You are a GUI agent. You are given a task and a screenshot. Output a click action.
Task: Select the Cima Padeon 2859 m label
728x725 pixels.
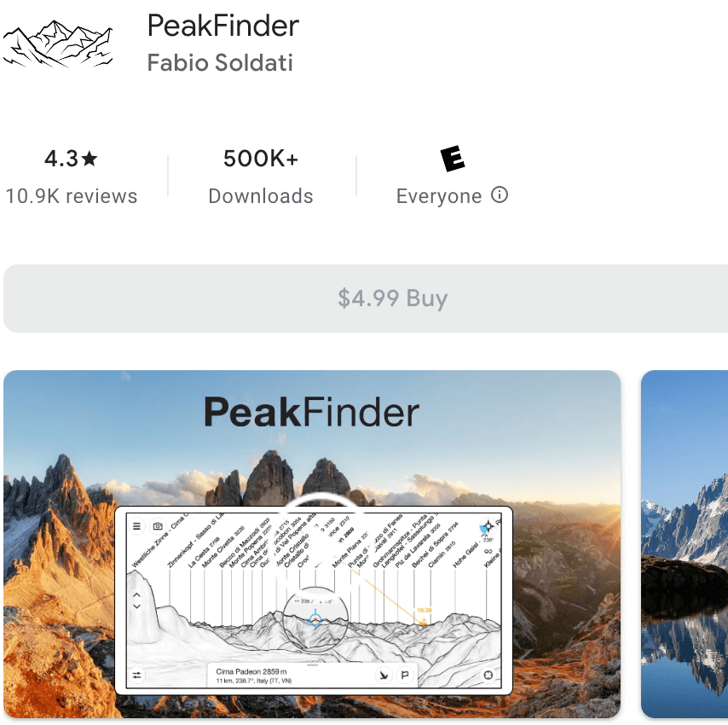(251, 671)
